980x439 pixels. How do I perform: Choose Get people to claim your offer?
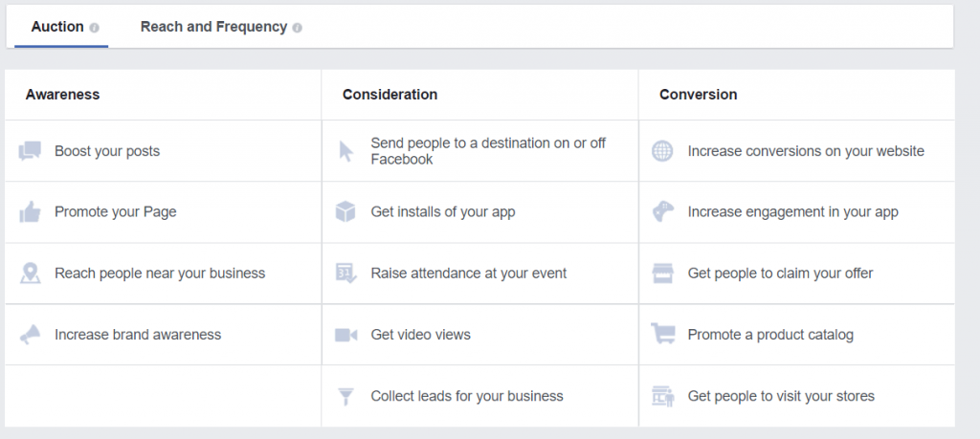(x=797, y=274)
